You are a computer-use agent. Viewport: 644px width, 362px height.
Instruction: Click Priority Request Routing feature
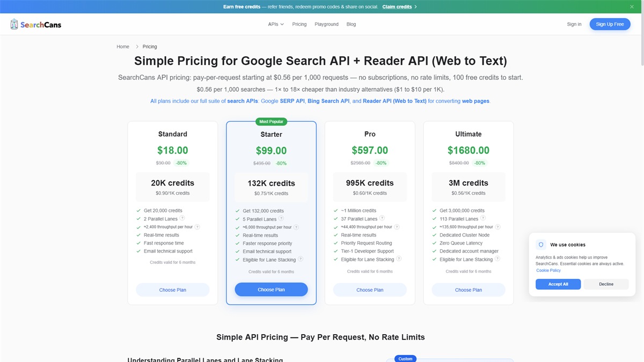[367, 243]
